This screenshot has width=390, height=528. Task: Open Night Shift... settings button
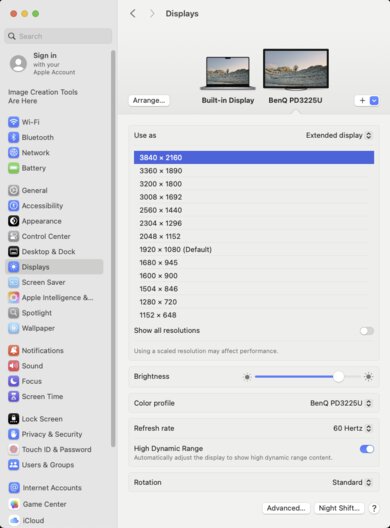tap(339, 508)
